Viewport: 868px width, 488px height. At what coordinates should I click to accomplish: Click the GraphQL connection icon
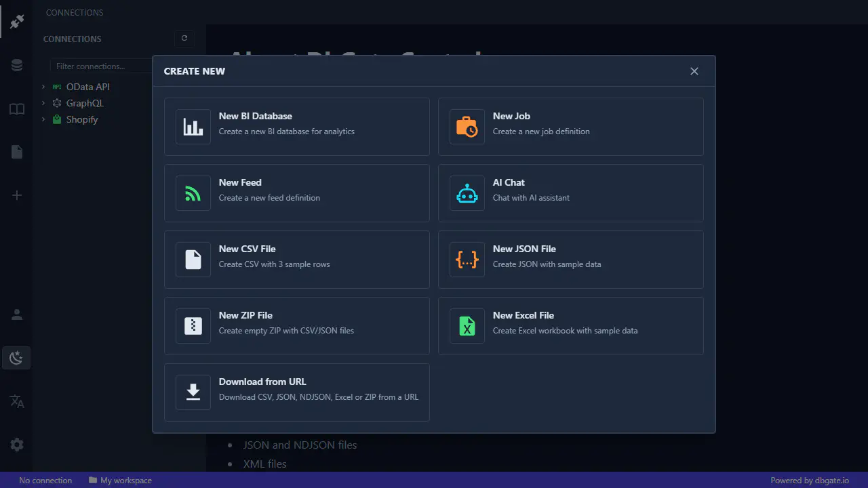[x=57, y=103]
